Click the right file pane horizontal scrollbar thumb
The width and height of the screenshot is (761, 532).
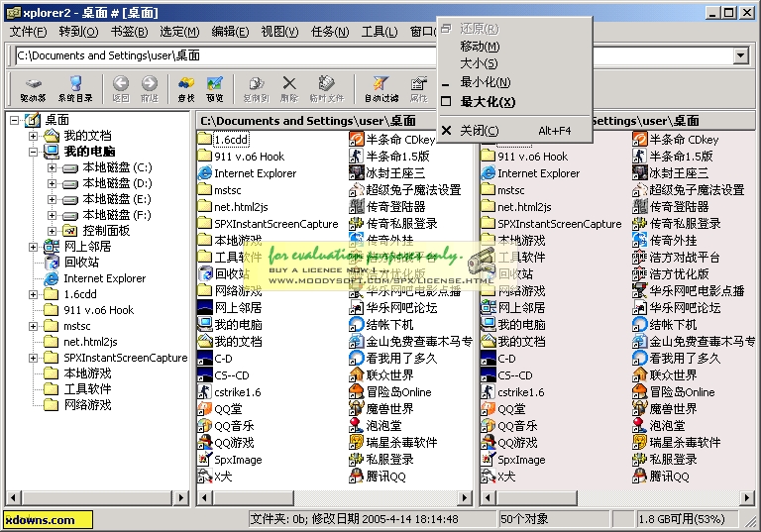click(x=536, y=497)
